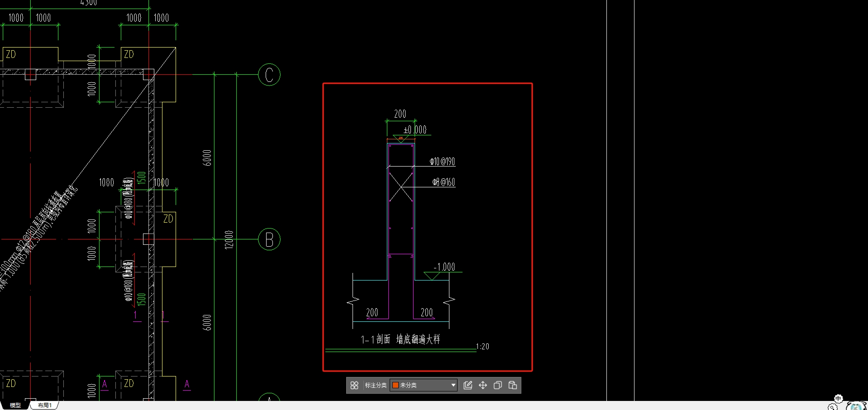Click the 1-1剖面 墙底翻边大样 title text
868x410 pixels.
400,339
